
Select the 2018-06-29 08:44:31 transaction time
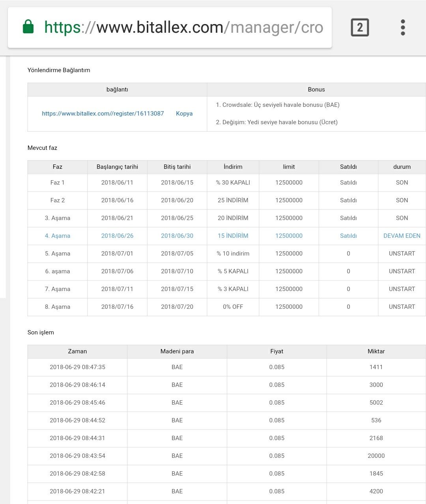[x=77, y=438]
